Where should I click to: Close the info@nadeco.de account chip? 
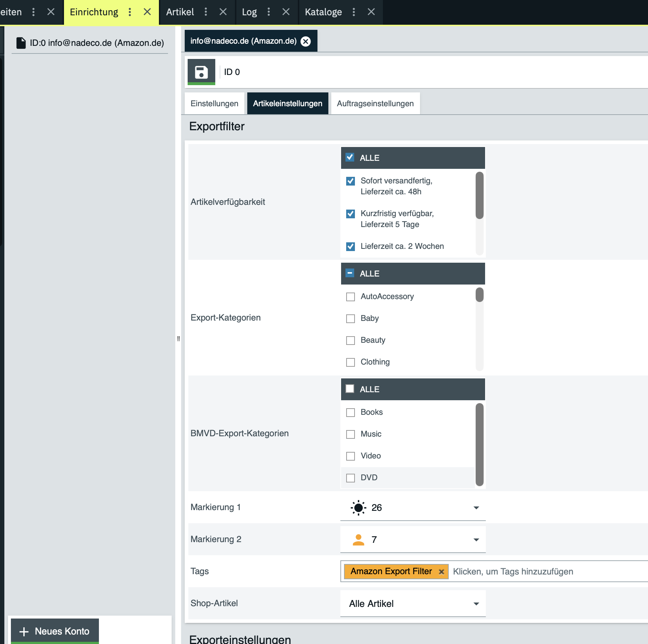tap(306, 41)
